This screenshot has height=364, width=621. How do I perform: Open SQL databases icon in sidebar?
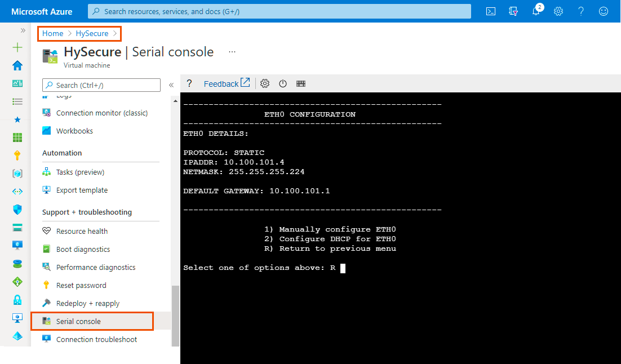pos(17,264)
